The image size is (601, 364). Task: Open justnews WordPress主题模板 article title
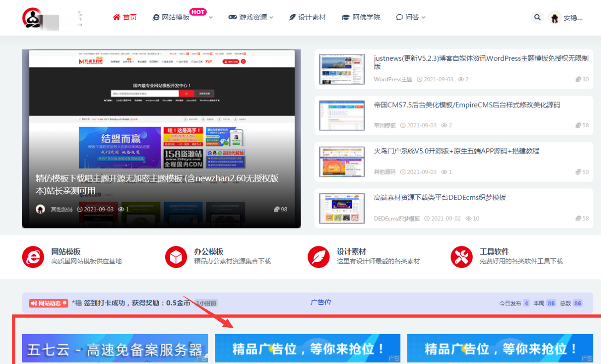[481, 63]
